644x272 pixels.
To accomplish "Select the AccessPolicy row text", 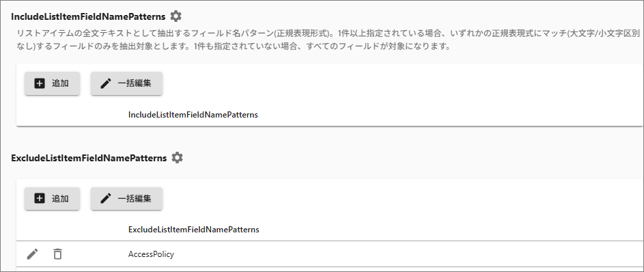I will point(151,254).
